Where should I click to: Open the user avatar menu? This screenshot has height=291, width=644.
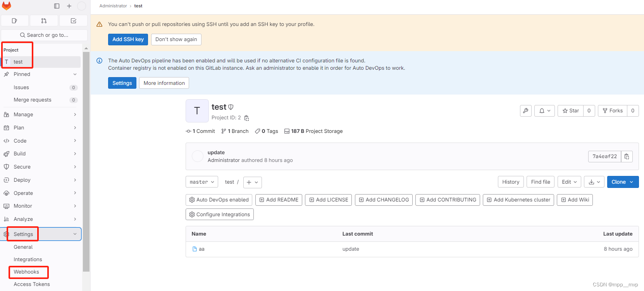pyautogui.click(x=81, y=6)
